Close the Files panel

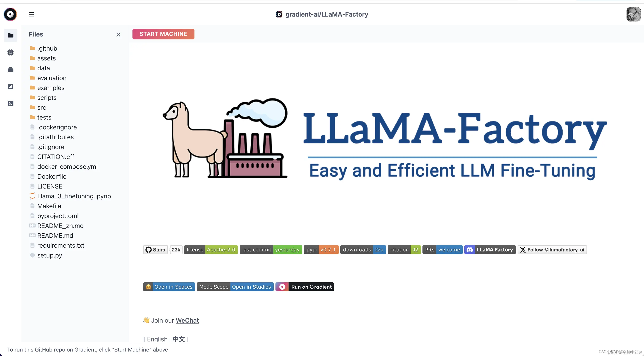(118, 34)
